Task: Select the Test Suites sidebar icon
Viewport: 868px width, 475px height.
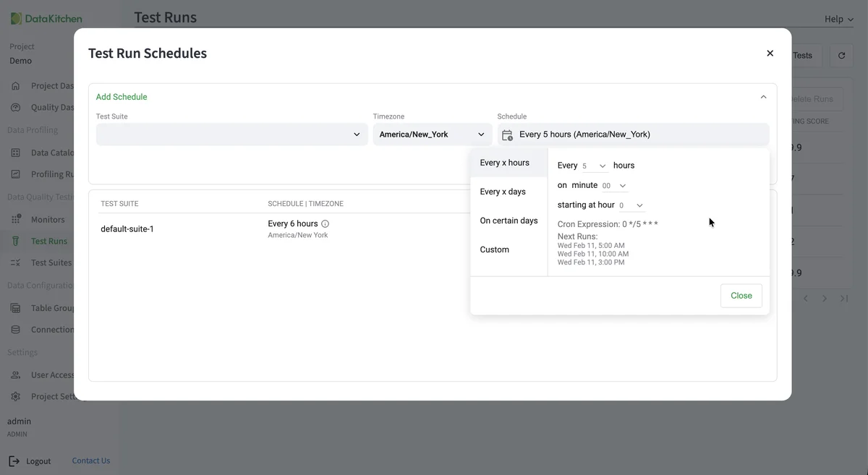Action: [x=16, y=262]
